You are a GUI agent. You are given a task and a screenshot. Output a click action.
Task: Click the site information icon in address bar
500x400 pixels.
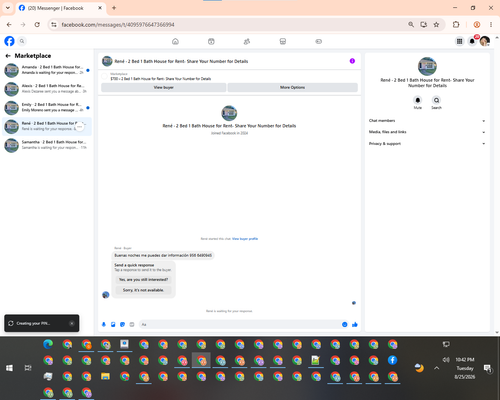pyautogui.click(x=54, y=24)
